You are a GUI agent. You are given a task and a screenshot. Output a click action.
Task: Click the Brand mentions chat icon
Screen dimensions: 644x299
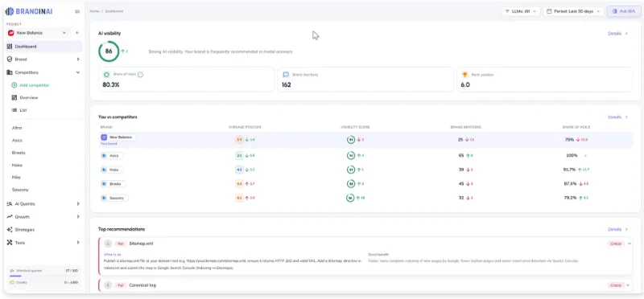(286, 75)
